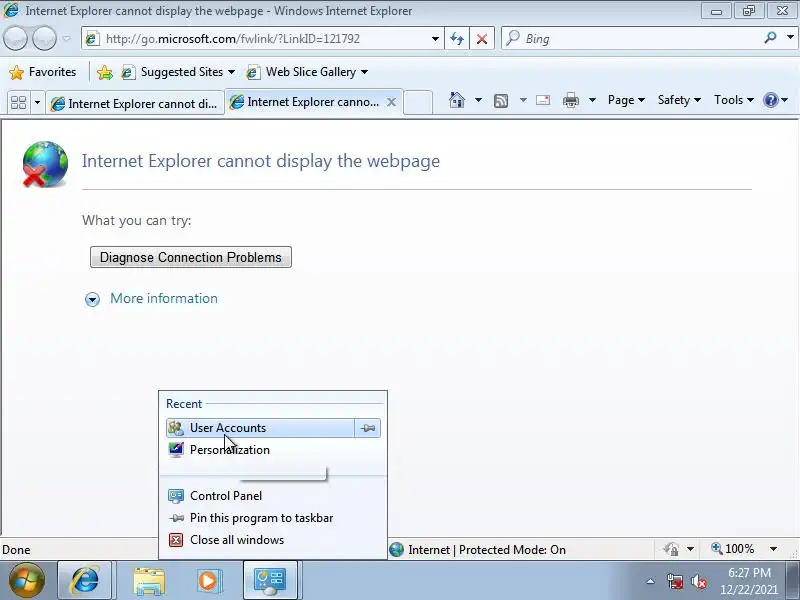
Task: Open the recent pages dropdown arrow
Action: 67,39
